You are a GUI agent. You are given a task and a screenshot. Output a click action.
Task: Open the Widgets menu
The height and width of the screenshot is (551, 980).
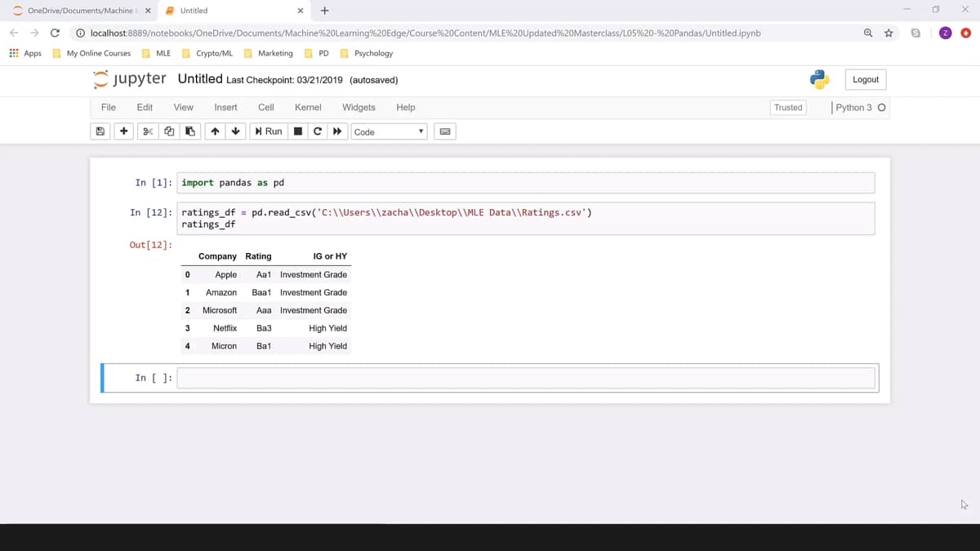coord(359,107)
